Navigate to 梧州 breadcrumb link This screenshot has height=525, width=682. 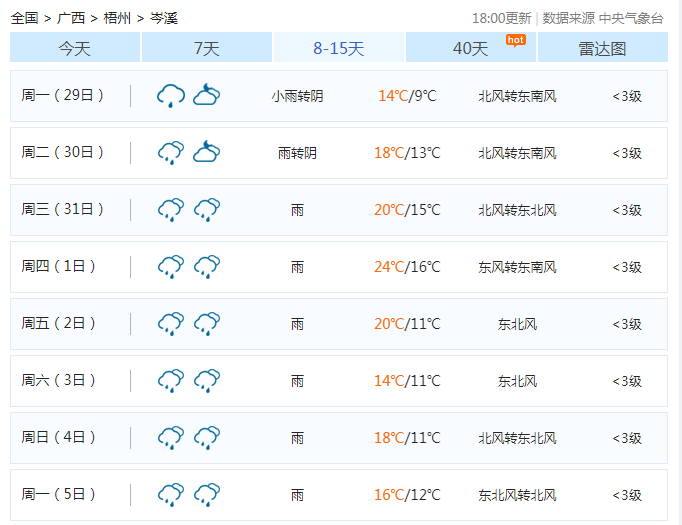pyautogui.click(x=118, y=18)
